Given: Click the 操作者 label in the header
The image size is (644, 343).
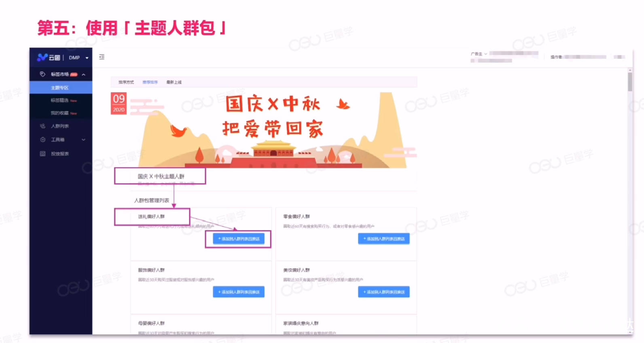Looking at the screenshot, I should click(x=556, y=57).
